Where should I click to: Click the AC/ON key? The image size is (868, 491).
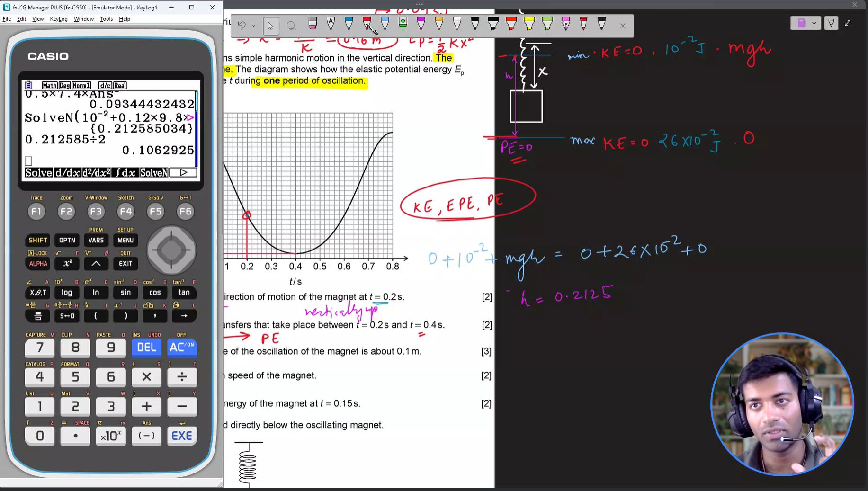click(x=182, y=348)
